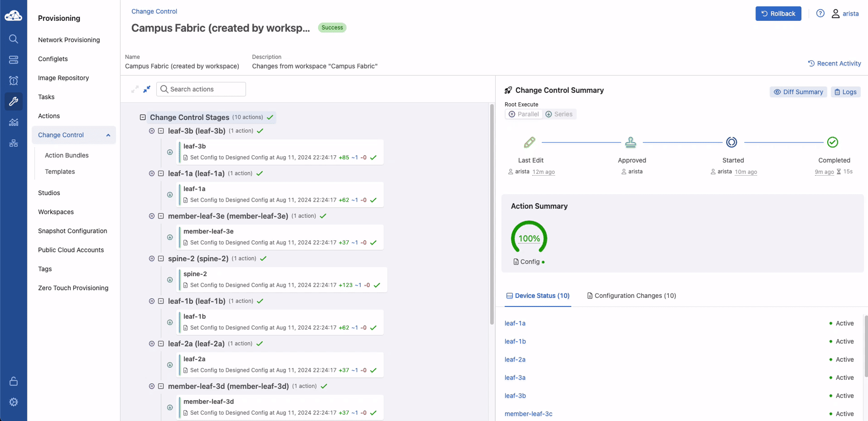Open Workspaces in the Provisioning menu
Viewport: 868px width, 421px height.
tap(56, 212)
